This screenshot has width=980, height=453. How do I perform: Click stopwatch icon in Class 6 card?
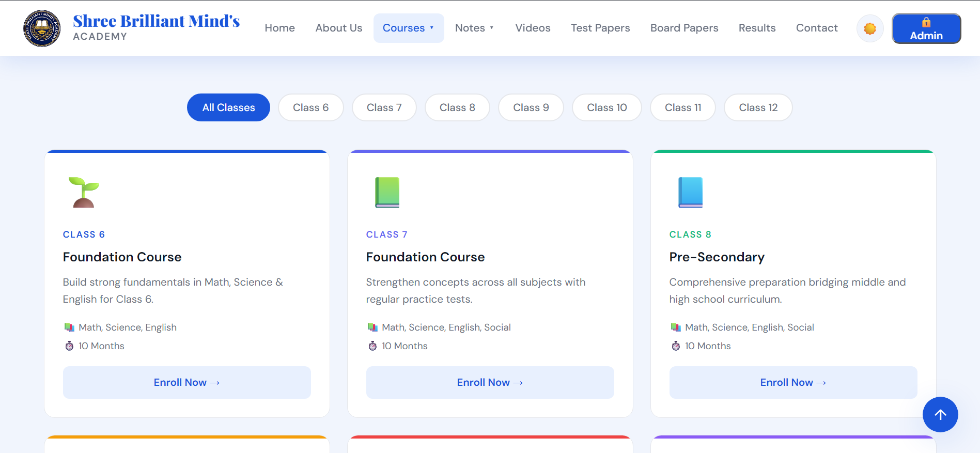pyautogui.click(x=69, y=346)
